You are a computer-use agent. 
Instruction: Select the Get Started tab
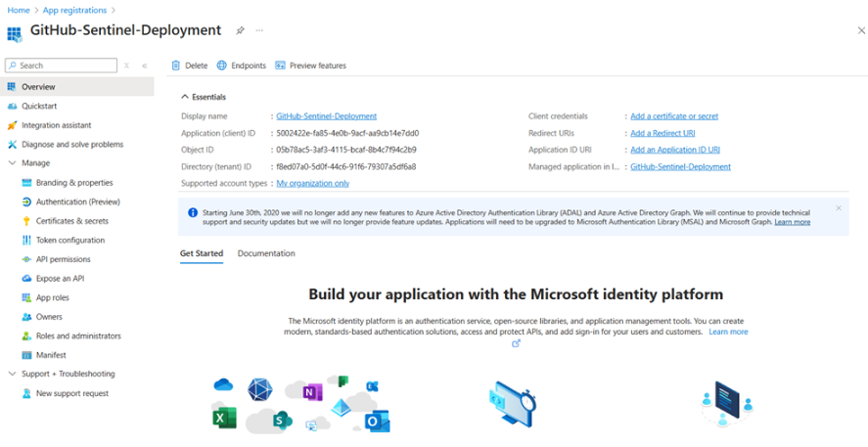coord(201,253)
